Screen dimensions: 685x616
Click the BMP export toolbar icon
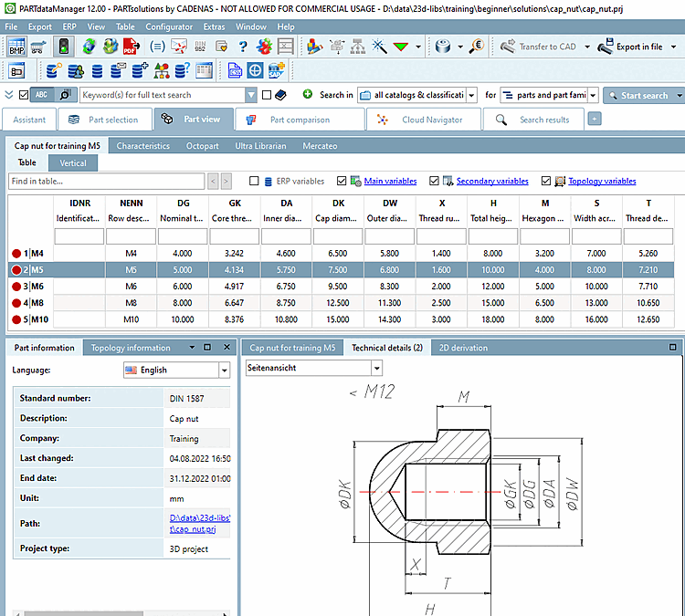pos(17,47)
